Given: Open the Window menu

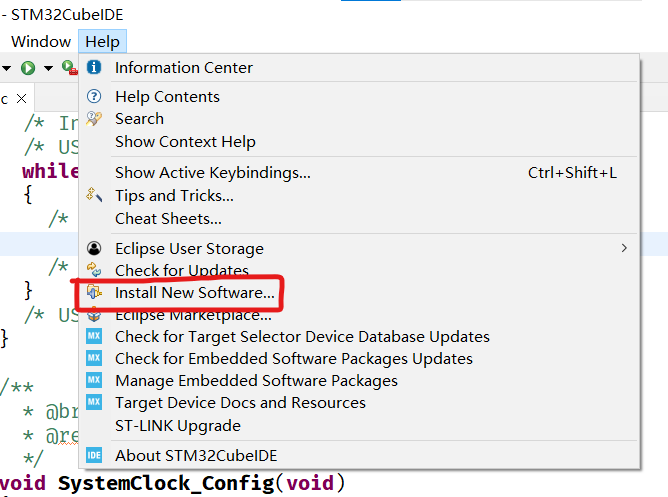Looking at the screenshot, I should [41, 42].
